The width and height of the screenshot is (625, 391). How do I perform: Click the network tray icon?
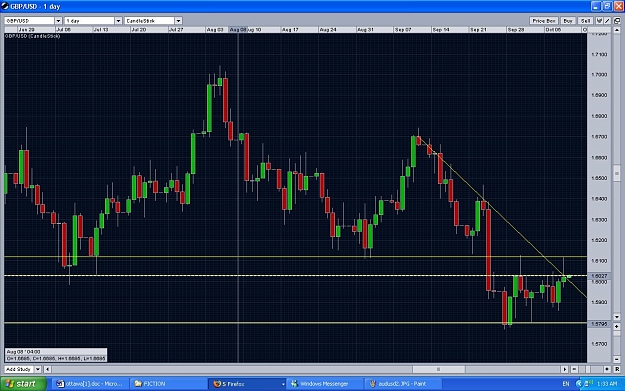point(588,384)
